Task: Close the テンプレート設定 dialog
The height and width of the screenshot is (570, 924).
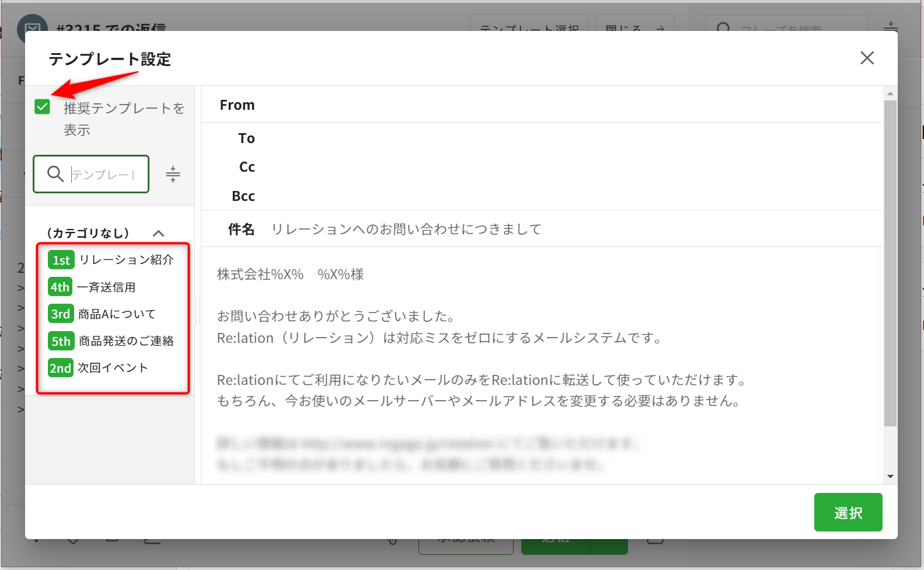Action: click(867, 58)
